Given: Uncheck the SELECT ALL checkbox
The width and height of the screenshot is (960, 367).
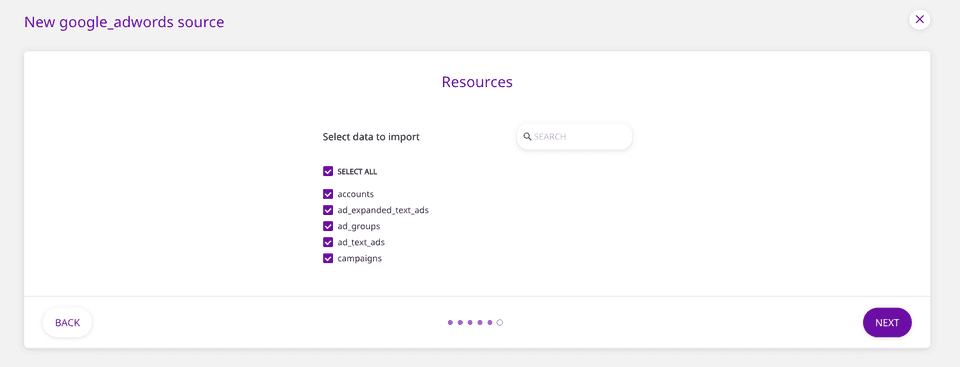Looking at the screenshot, I should tap(328, 172).
